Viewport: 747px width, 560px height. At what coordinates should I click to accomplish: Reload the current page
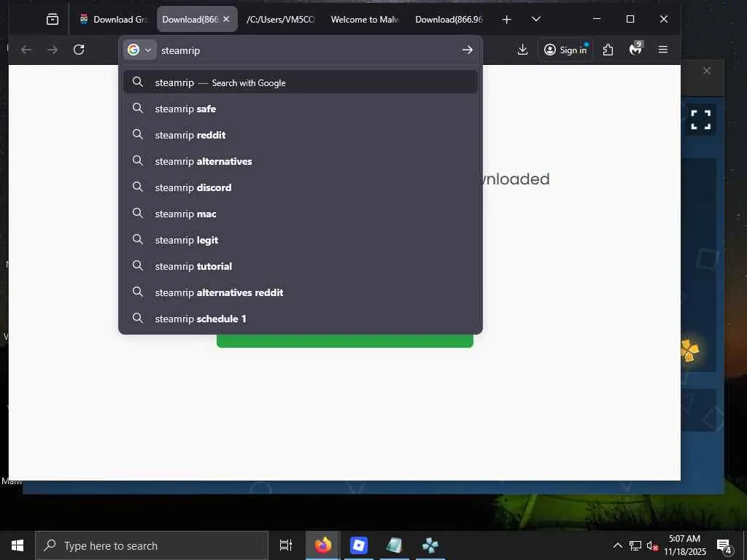[x=79, y=50]
